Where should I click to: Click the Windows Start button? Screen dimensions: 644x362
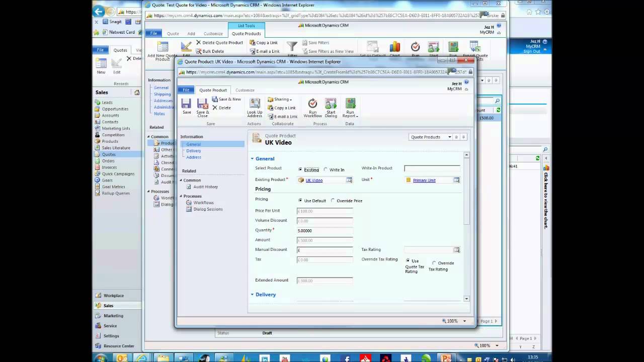pos(100,357)
